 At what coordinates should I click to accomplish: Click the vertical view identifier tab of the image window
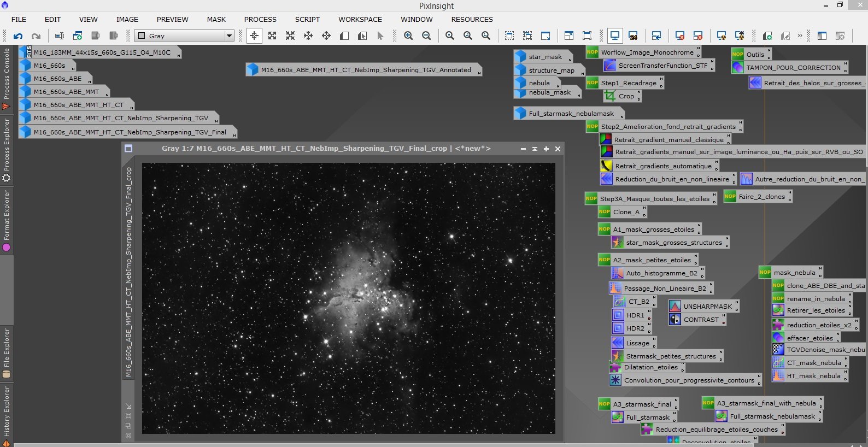[128, 272]
